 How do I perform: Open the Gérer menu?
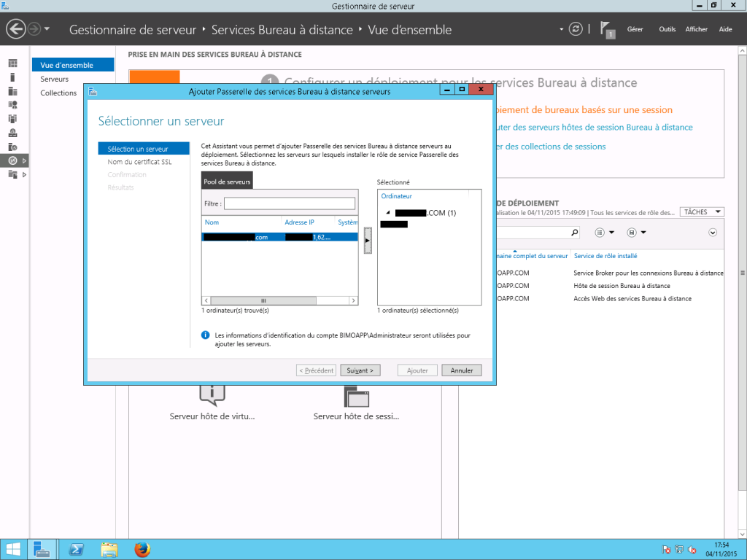(x=634, y=29)
